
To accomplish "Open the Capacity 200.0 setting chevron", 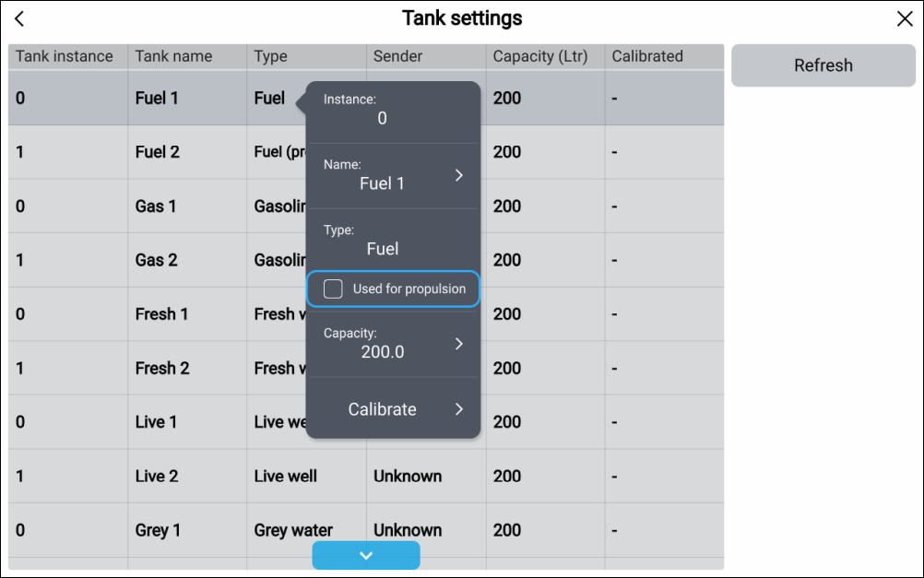I will click(459, 344).
